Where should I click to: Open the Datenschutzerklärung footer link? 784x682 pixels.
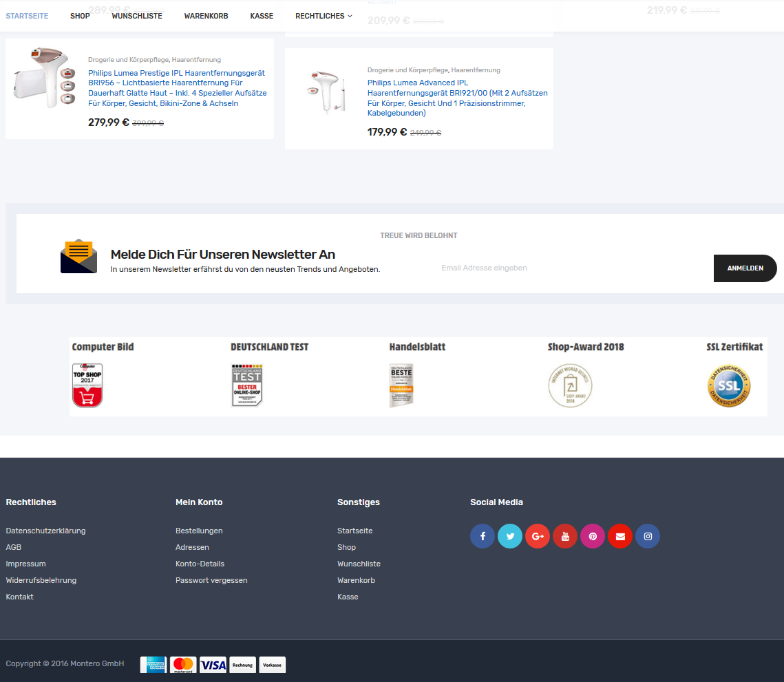click(45, 531)
